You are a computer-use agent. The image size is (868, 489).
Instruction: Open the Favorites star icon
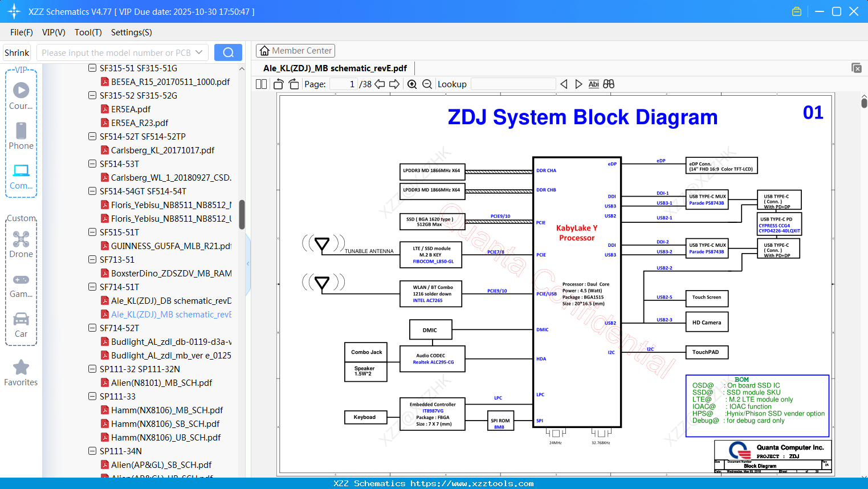pyautogui.click(x=21, y=367)
